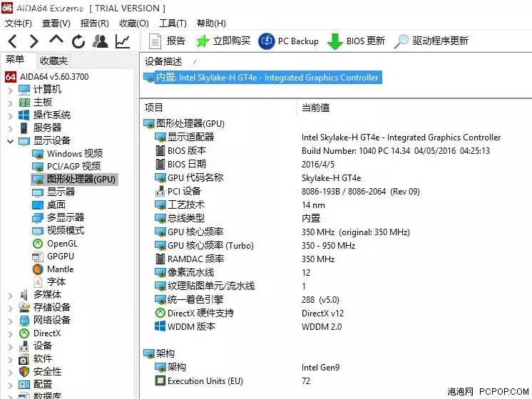The image size is (532, 399).
Task: Click the WDDM 版本 Windows icon
Action: 160,326
